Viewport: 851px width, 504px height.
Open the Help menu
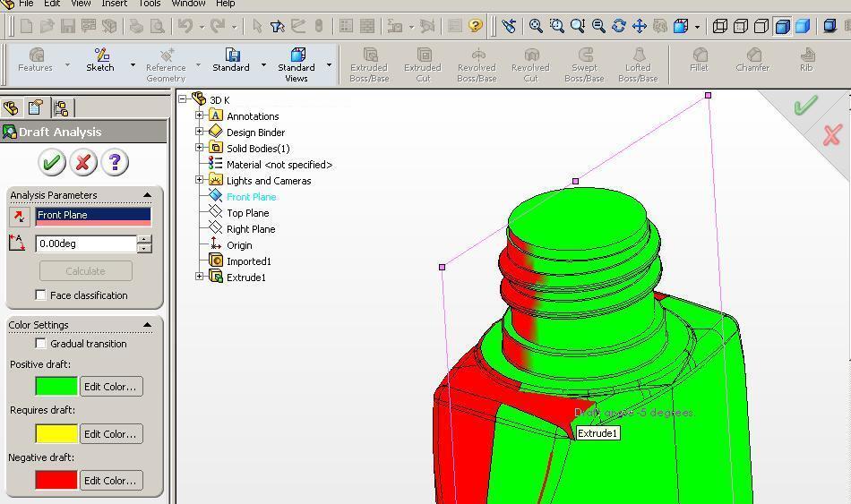225,4
